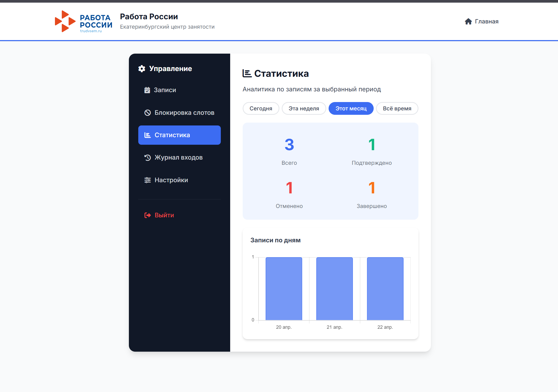Select the active Этот месяц filter
This screenshot has width=558, height=392.
point(351,109)
